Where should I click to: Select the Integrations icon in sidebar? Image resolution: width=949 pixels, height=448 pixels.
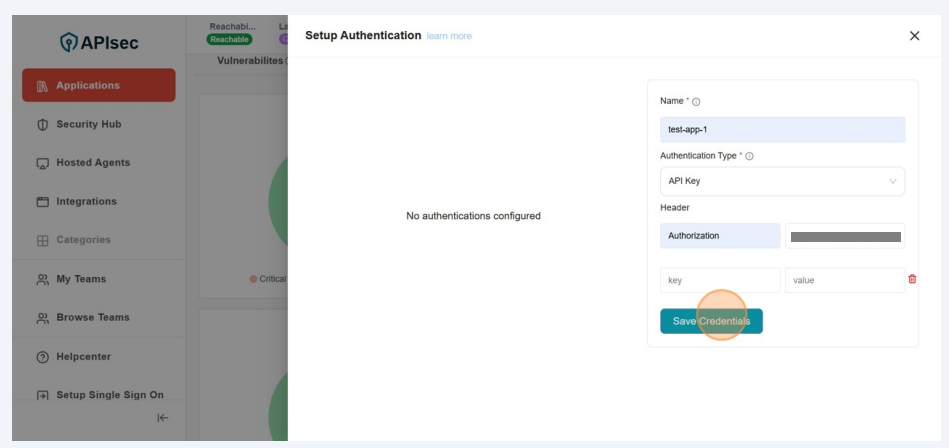[42, 202]
